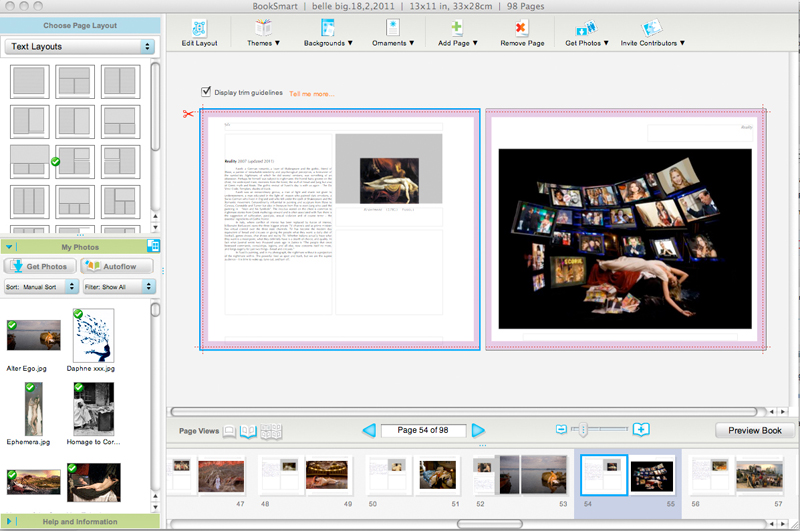Click the Tell me more link
Image resolution: width=800 pixels, height=531 pixels.
[x=311, y=93]
